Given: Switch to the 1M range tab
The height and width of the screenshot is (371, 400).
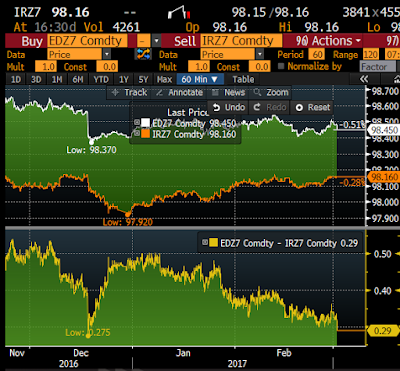Looking at the screenshot, I should (57, 79).
